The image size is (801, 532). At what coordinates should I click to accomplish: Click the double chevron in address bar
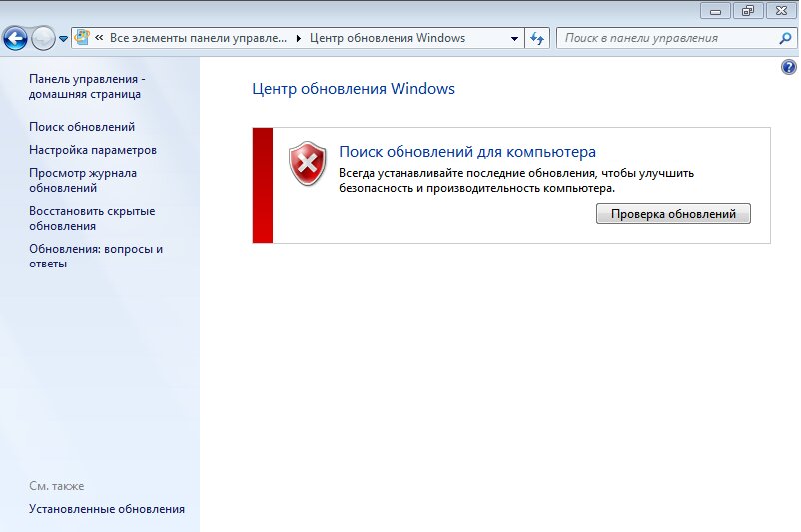[99, 38]
